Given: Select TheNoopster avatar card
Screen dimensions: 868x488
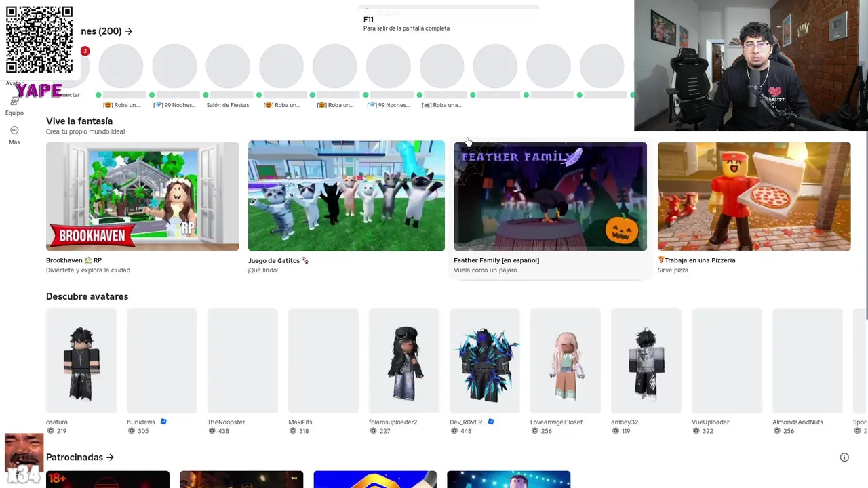Looking at the screenshot, I should (x=243, y=361).
